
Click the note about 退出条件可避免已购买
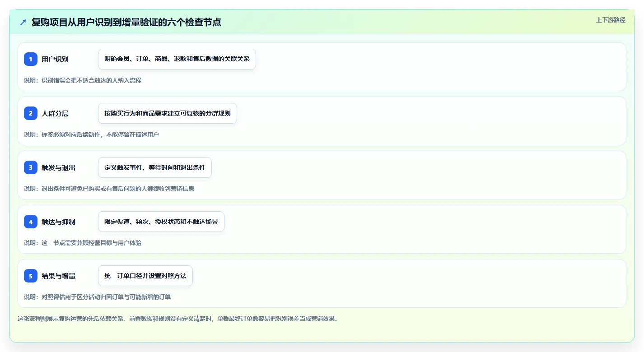tap(109, 189)
